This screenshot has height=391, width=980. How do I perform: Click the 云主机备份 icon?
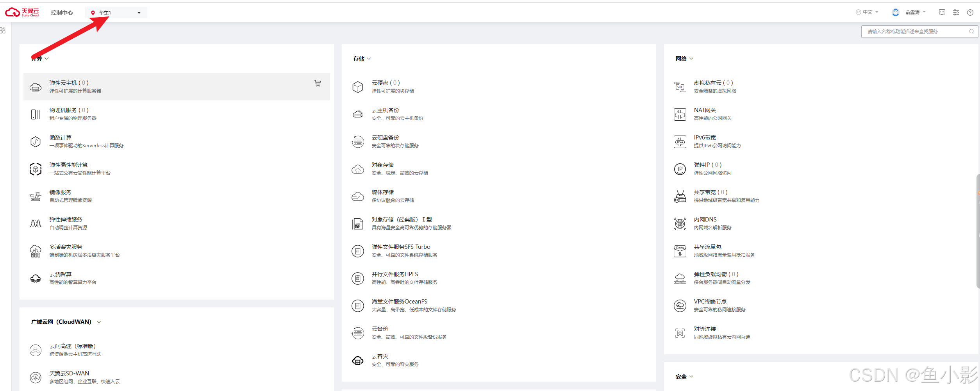pos(358,114)
